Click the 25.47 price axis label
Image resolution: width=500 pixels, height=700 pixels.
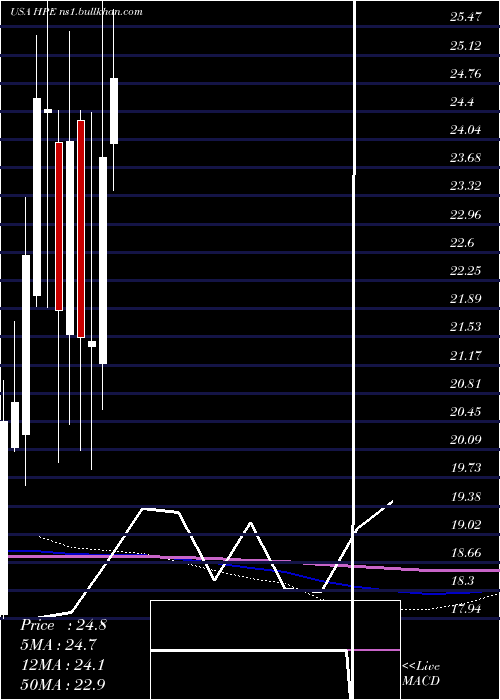(466, 17)
